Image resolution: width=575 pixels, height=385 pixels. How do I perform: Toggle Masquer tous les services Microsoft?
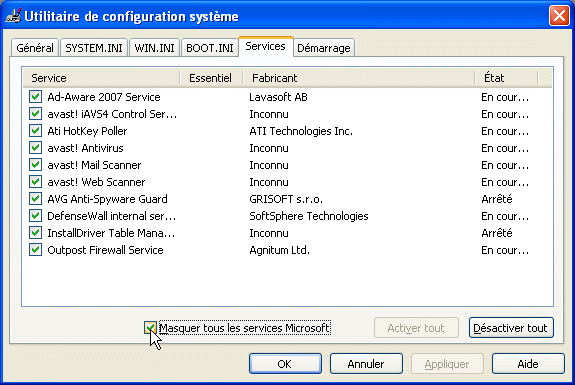pos(150,327)
